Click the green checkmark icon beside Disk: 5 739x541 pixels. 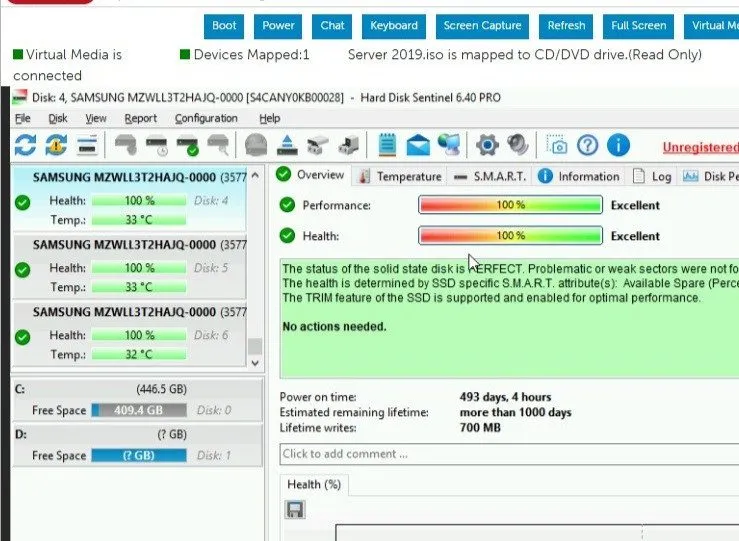tap(22, 270)
